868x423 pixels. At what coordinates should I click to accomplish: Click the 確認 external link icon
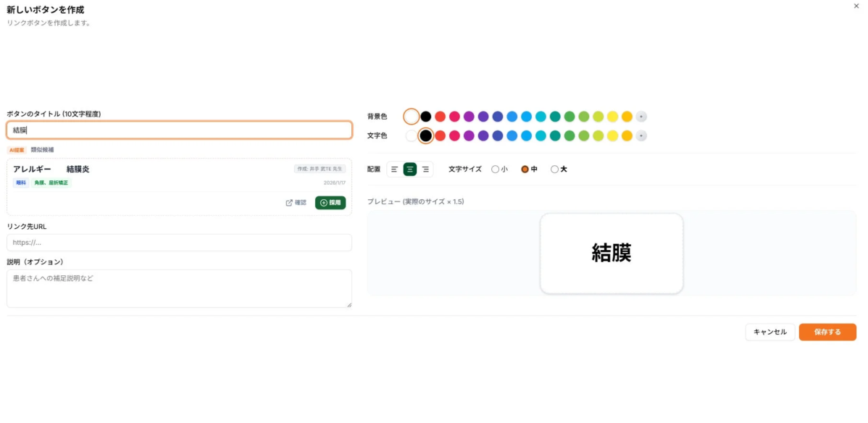292,203
